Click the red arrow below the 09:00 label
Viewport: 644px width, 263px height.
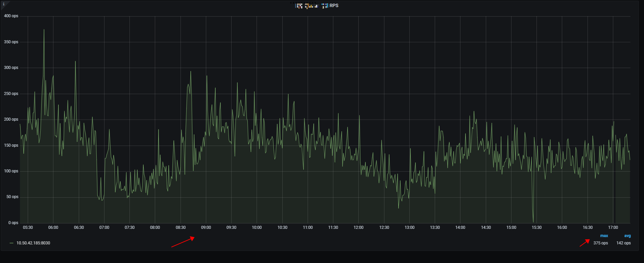183,242
